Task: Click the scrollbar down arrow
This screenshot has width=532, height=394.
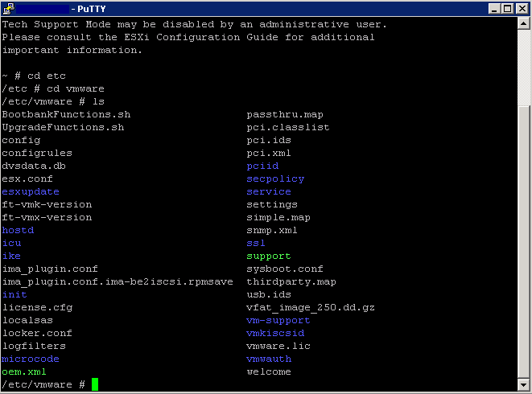Action: coord(523,384)
